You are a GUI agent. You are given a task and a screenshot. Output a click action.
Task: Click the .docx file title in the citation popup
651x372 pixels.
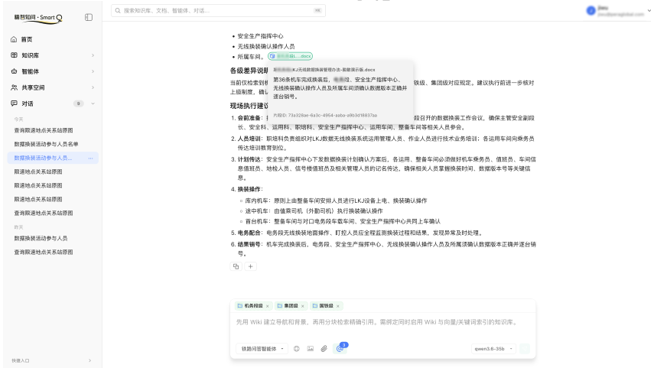coord(324,70)
